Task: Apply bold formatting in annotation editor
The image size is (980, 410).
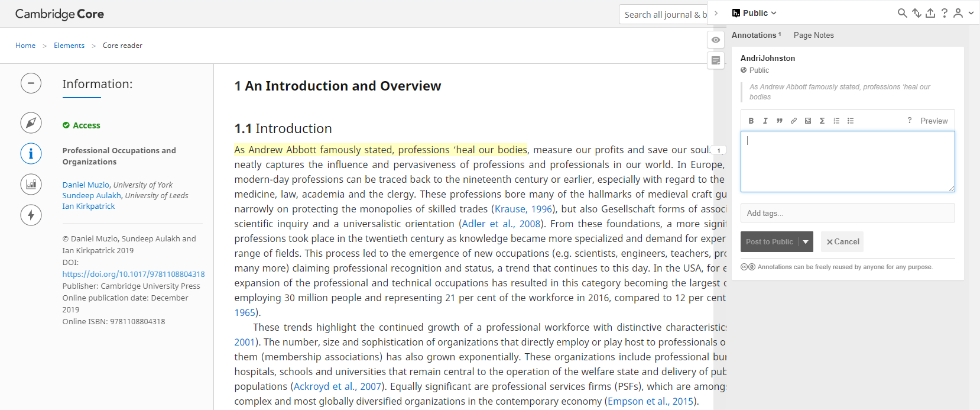Action: (751, 121)
